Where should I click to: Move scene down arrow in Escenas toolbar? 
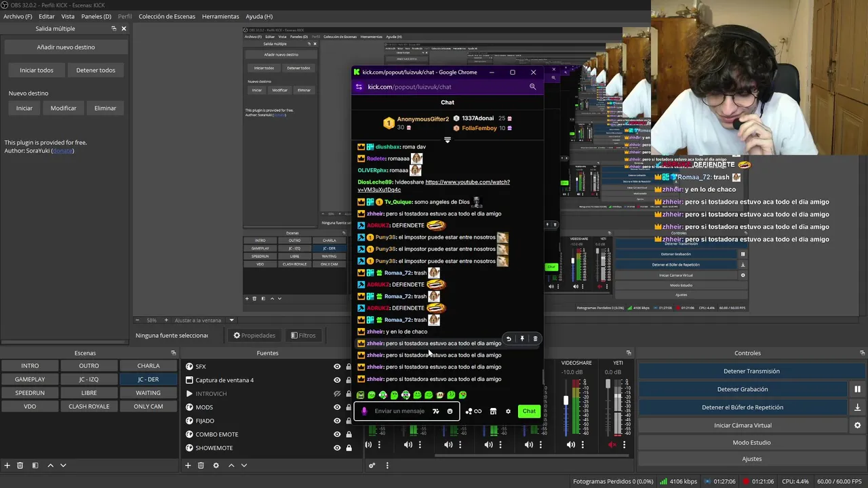pos(63,466)
